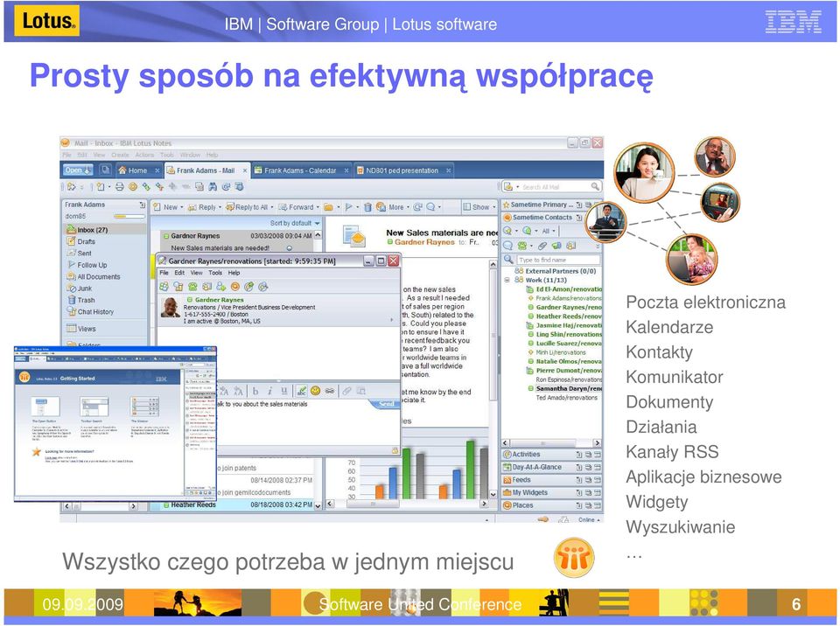The image size is (840, 626).
Task: Click the spell check icon in chat
Action: pos(302,391)
